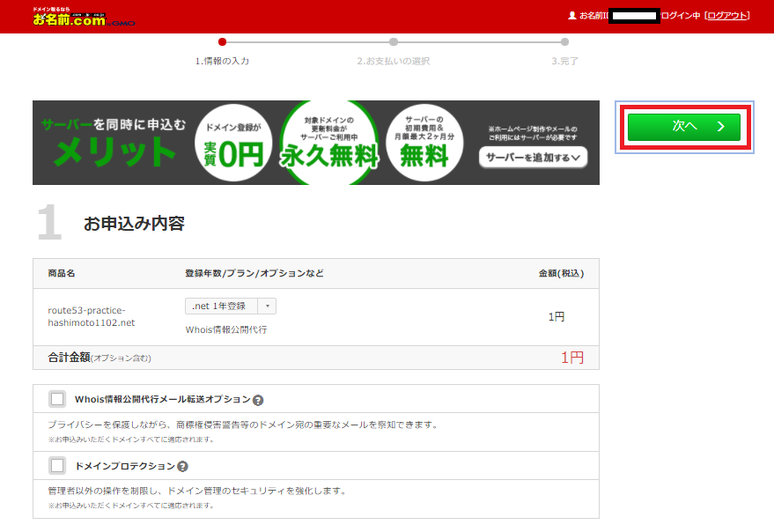Click the 永久無料 circle badge in banner
774x532 pixels.
329,144
